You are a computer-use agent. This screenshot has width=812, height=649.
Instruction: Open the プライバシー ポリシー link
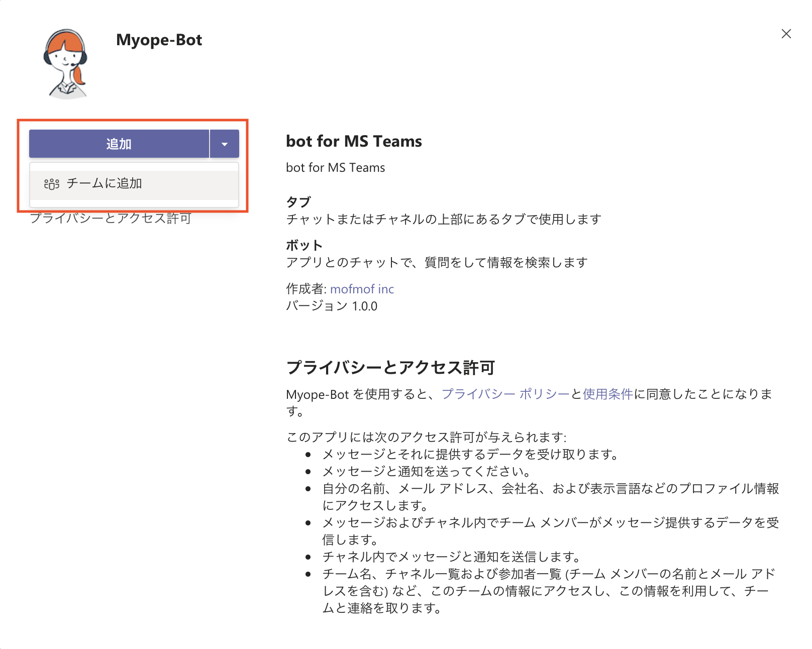pyautogui.click(x=505, y=394)
